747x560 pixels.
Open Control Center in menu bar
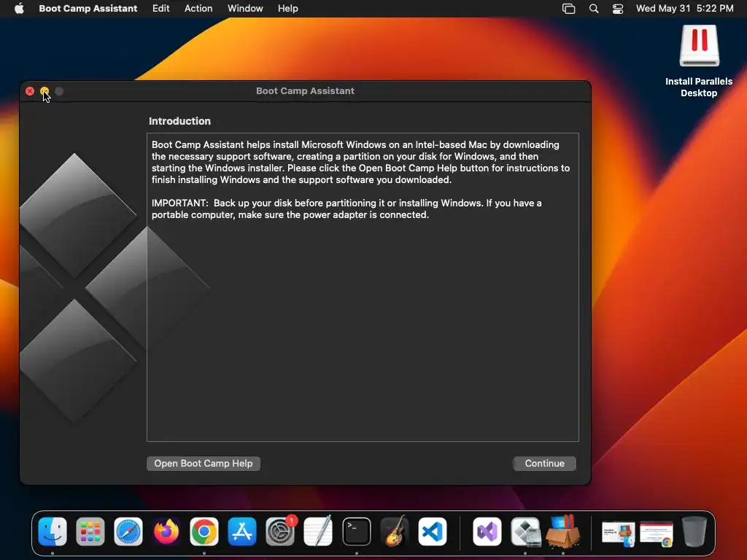coord(617,9)
